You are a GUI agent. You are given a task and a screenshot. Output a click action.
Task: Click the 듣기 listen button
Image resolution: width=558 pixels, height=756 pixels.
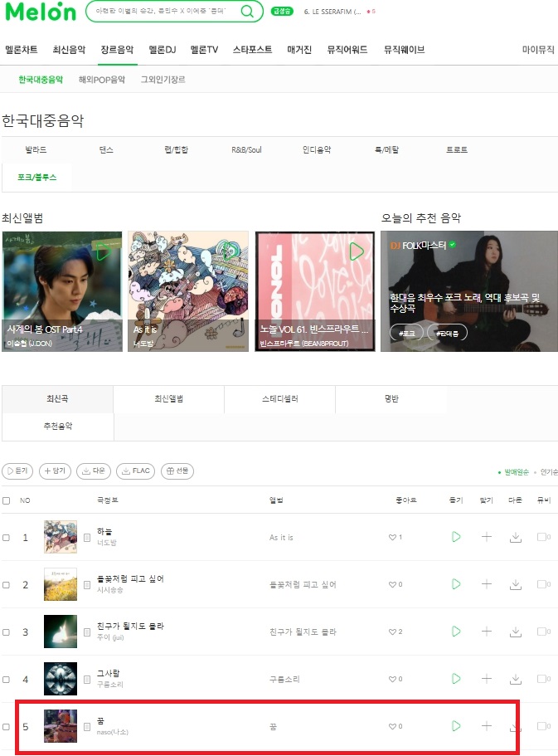pyautogui.click(x=17, y=471)
